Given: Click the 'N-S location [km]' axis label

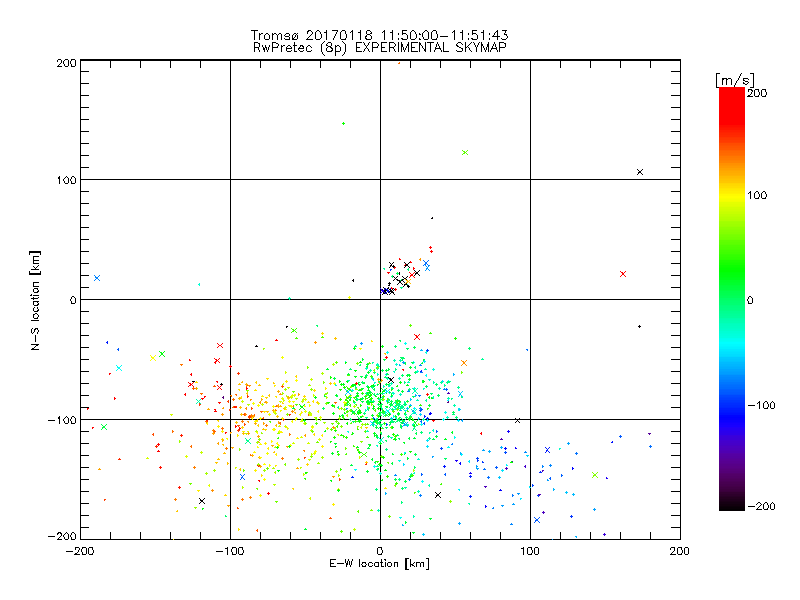Looking at the screenshot, I should click(x=35, y=300).
